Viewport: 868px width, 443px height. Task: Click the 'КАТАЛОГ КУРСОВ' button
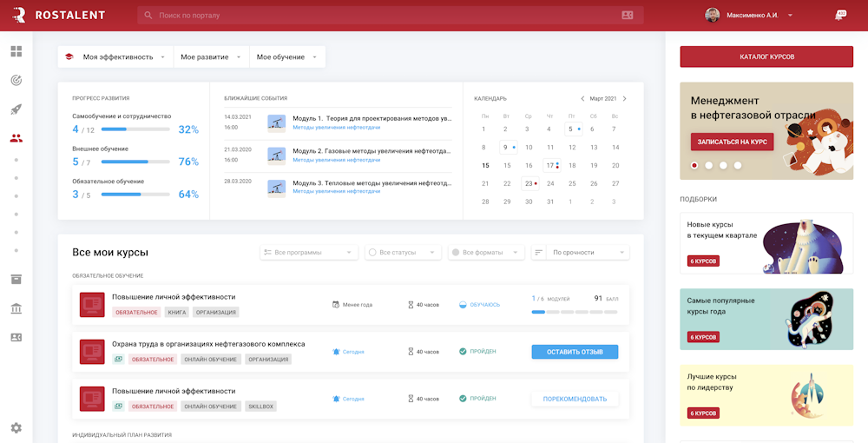click(x=766, y=57)
